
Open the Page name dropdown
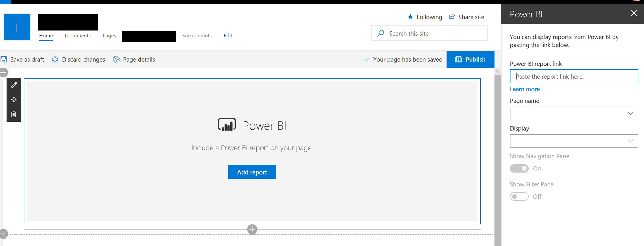pos(574,113)
